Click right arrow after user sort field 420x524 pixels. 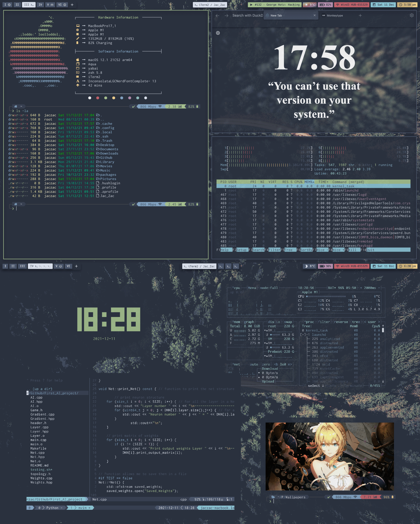pos(379,322)
